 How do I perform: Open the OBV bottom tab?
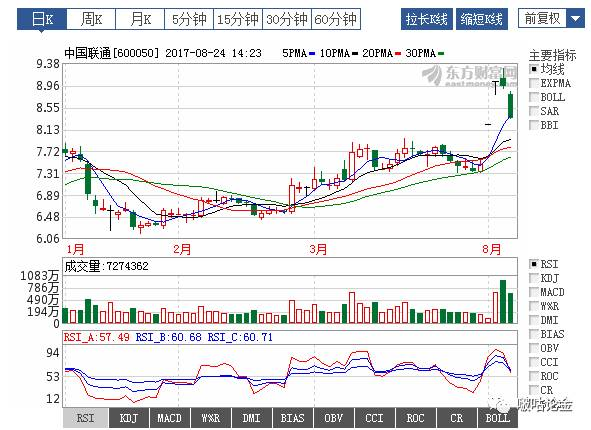pos(334,418)
